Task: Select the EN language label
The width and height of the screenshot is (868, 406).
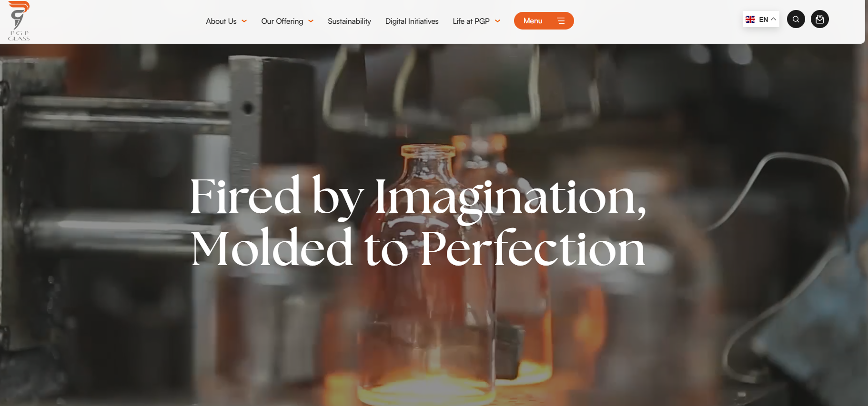Action: click(x=764, y=20)
